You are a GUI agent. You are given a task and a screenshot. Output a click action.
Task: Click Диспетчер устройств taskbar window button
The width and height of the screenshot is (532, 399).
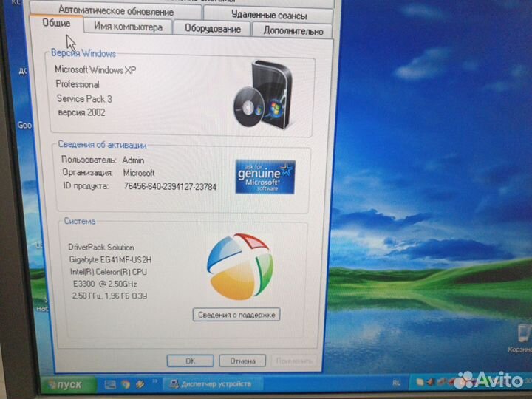(x=211, y=383)
